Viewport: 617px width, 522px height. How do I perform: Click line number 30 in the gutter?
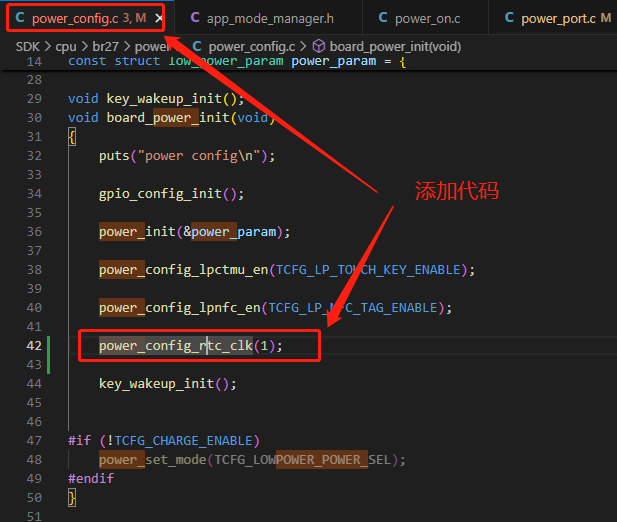tap(34, 118)
